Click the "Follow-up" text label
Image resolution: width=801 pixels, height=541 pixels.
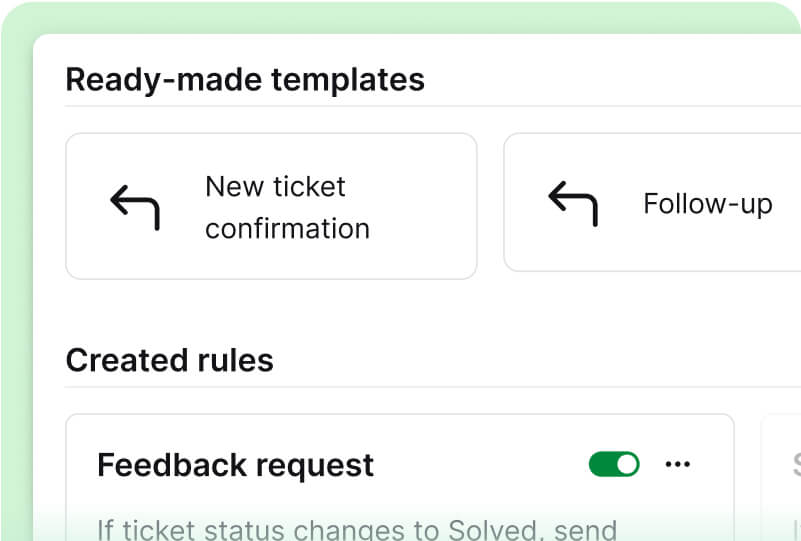click(707, 204)
